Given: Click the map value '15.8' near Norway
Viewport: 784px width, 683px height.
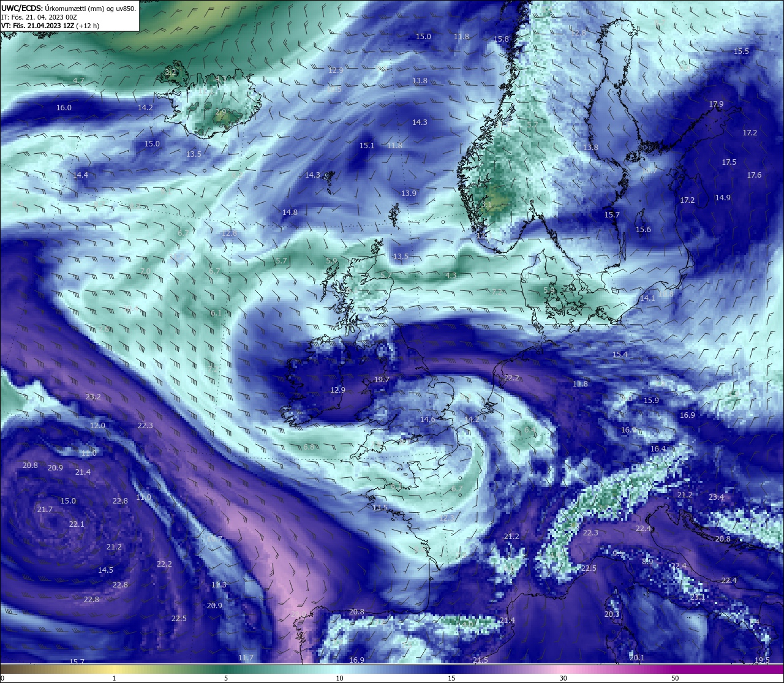Looking at the screenshot, I should point(501,39).
